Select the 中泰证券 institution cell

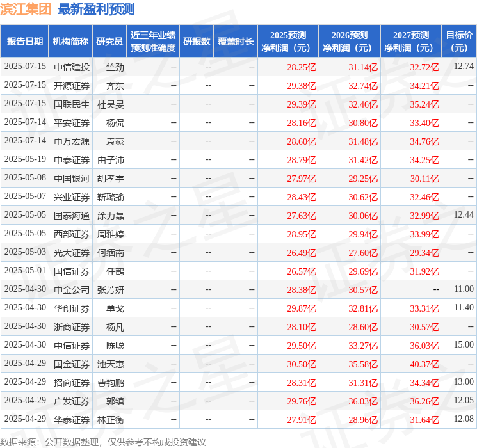click(72, 160)
